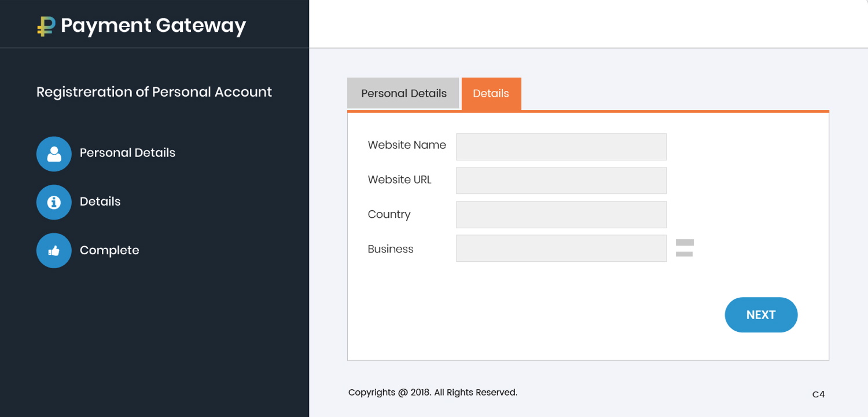Open the Business field
Image resolution: width=868 pixels, height=417 pixels.
pyautogui.click(x=561, y=248)
